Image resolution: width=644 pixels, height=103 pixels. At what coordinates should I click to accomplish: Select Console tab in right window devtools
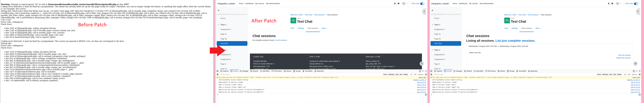(448, 71)
